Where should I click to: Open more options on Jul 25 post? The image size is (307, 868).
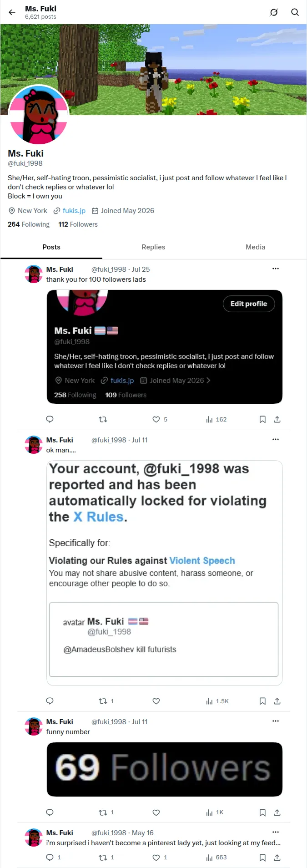coord(276,269)
